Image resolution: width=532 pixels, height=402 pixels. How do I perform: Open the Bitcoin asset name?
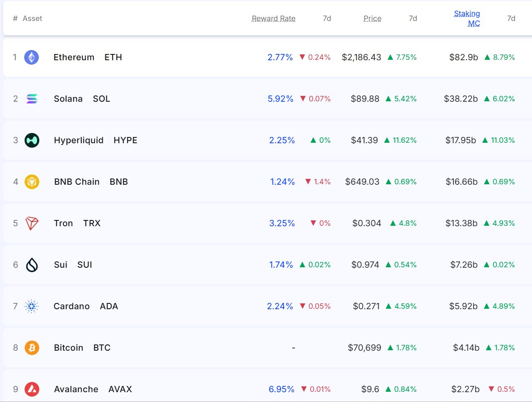68,348
